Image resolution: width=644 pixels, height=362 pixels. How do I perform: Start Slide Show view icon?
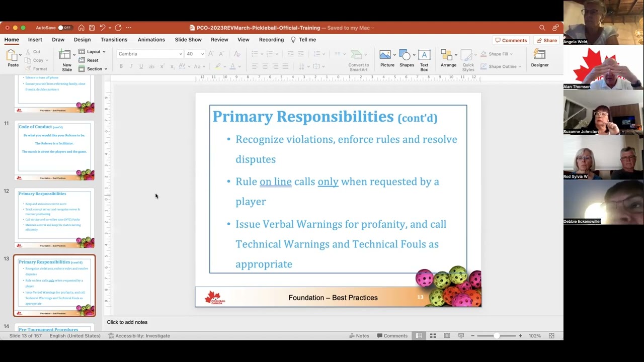[461, 336]
